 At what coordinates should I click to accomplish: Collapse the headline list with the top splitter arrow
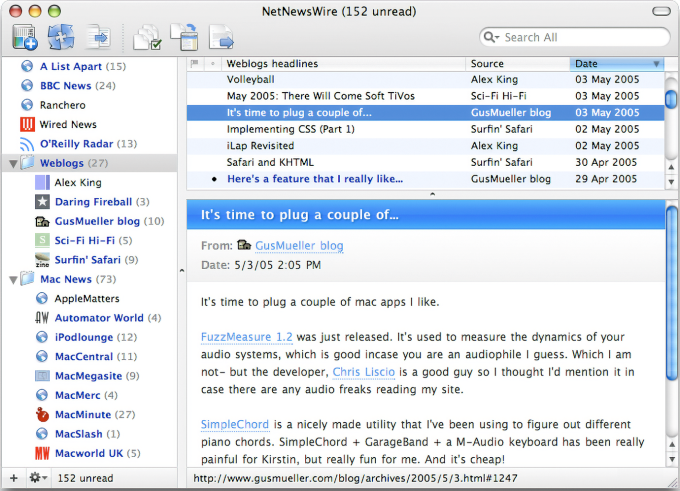coord(432,194)
